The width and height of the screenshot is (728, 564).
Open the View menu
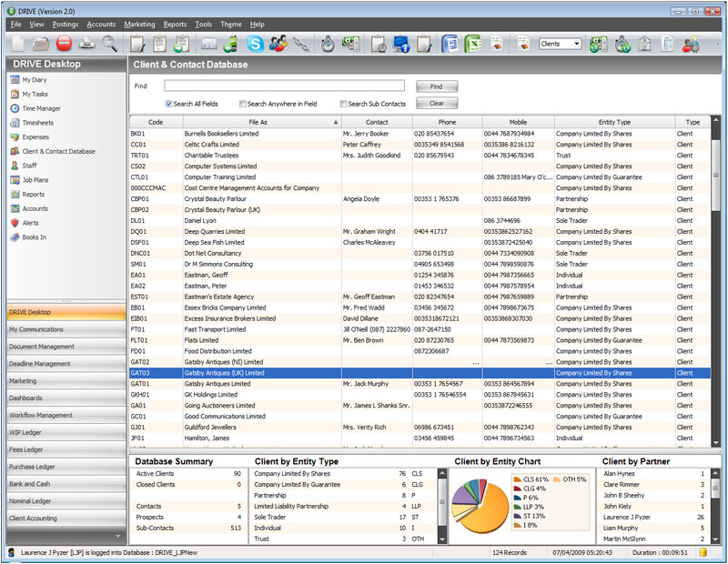36,25
